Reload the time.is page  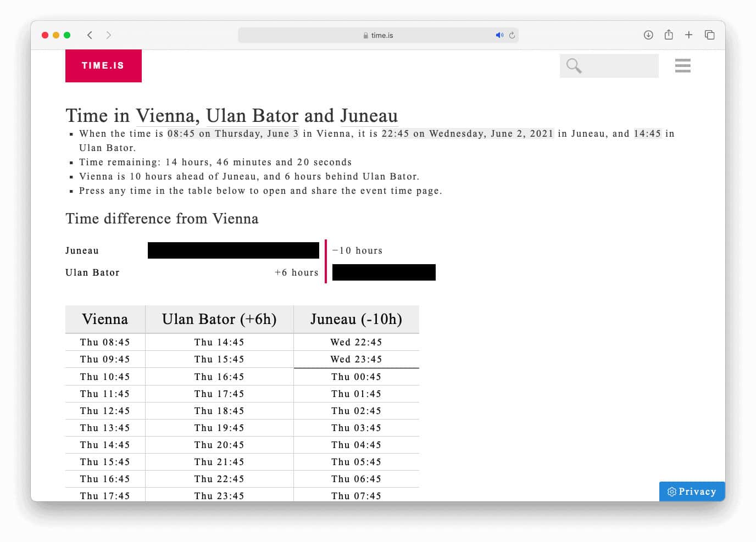pyautogui.click(x=512, y=35)
